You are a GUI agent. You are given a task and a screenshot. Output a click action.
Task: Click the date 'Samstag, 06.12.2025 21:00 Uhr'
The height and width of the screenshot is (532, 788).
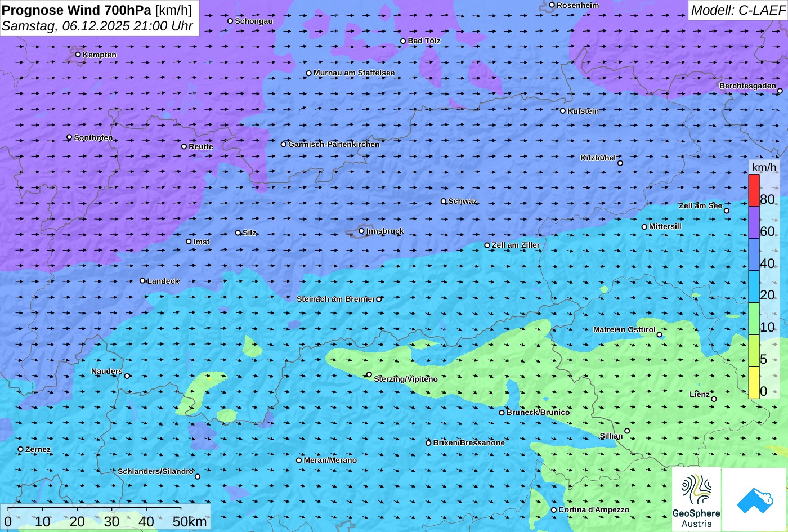97,26
